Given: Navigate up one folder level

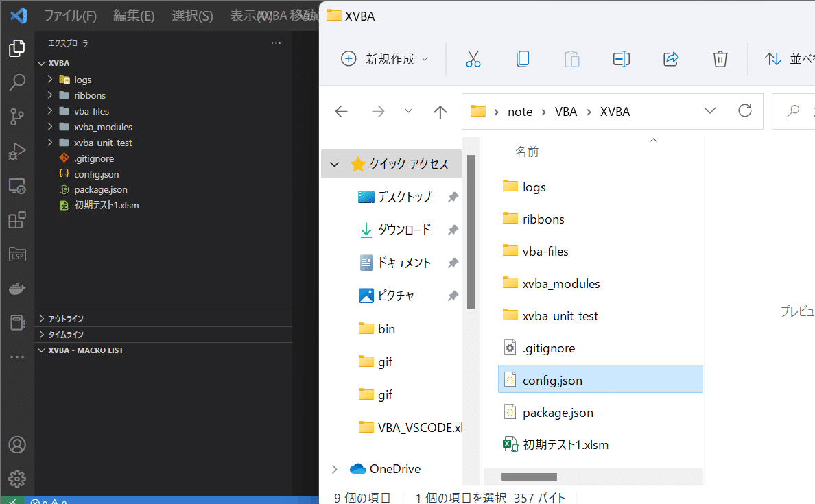Looking at the screenshot, I should point(440,111).
